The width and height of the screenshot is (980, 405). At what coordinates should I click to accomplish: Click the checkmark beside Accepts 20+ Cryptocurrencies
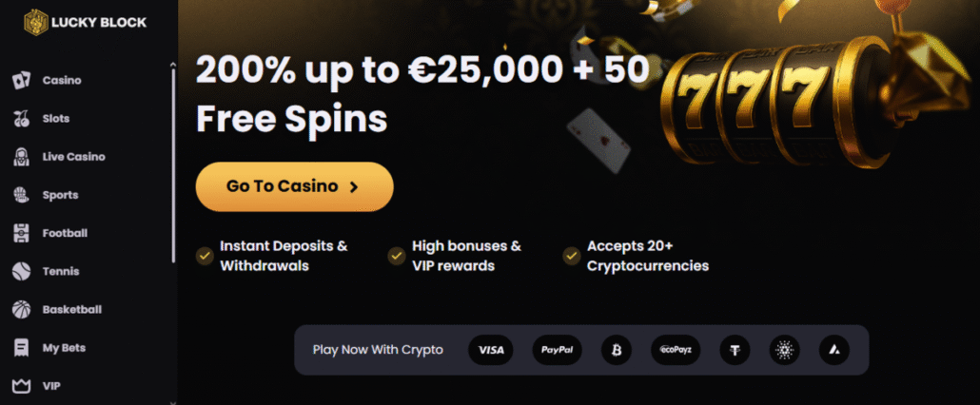[x=571, y=255]
